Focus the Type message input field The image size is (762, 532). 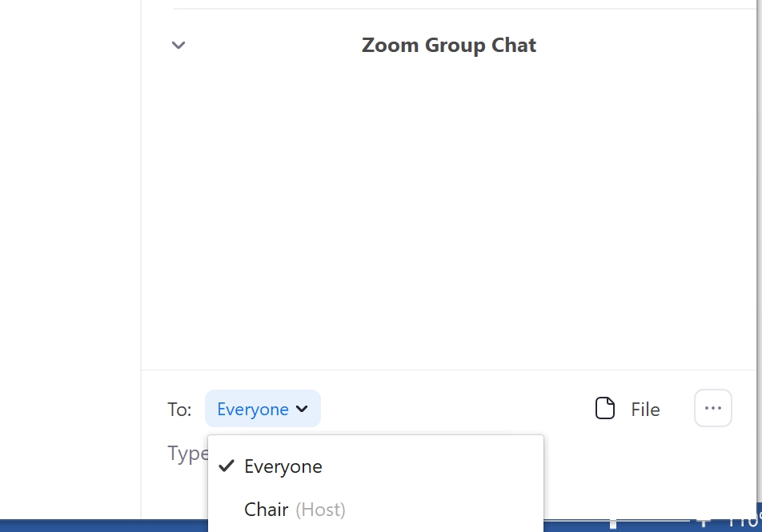coord(187,454)
